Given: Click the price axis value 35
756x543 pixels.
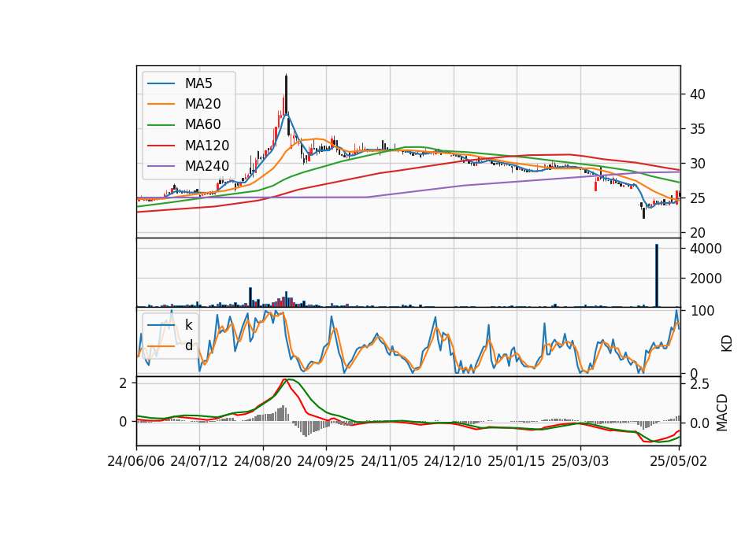Looking at the screenshot, I should pyautogui.click(x=698, y=129).
